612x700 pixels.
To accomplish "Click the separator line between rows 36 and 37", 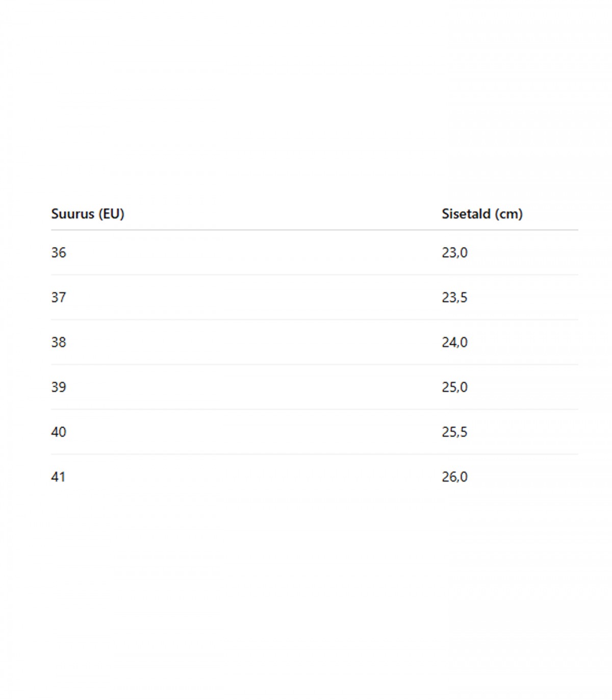I will click(314, 274).
